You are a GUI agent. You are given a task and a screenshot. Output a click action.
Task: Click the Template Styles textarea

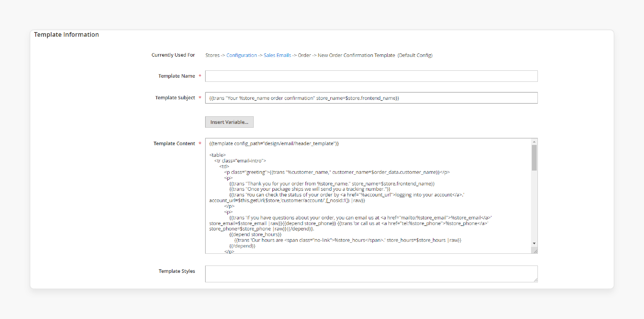click(371, 274)
